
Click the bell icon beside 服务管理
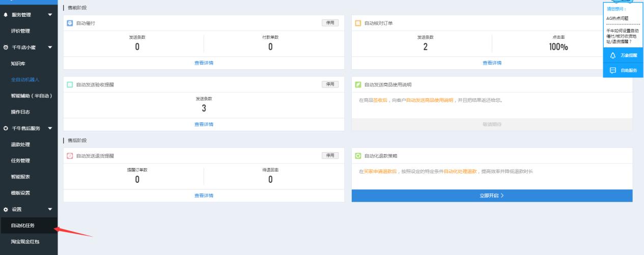[6, 15]
